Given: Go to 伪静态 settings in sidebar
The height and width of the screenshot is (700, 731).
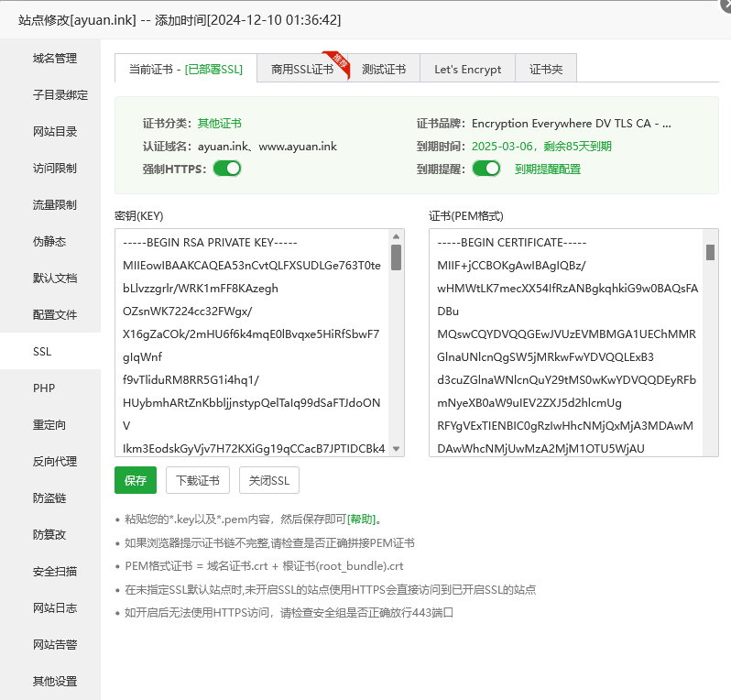Looking at the screenshot, I should [x=49, y=242].
